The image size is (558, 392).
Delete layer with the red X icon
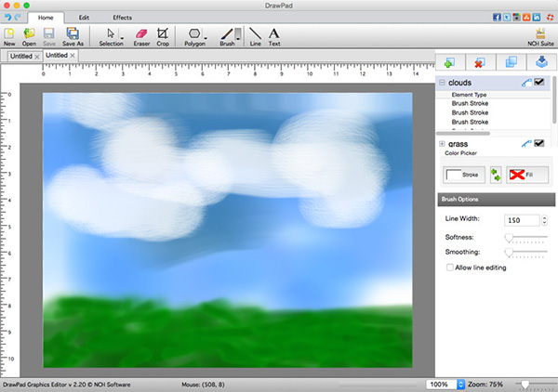tap(480, 62)
